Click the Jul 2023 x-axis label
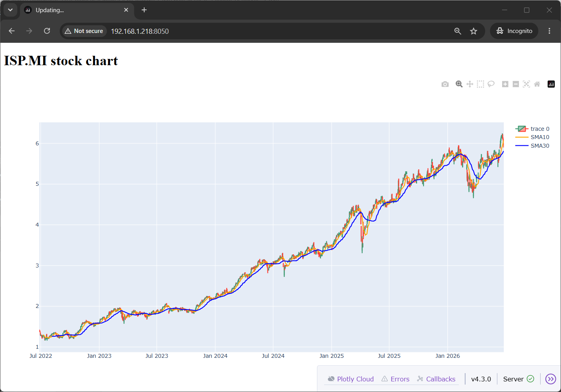The width and height of the screenshot is (561, 392). [157, 356]
